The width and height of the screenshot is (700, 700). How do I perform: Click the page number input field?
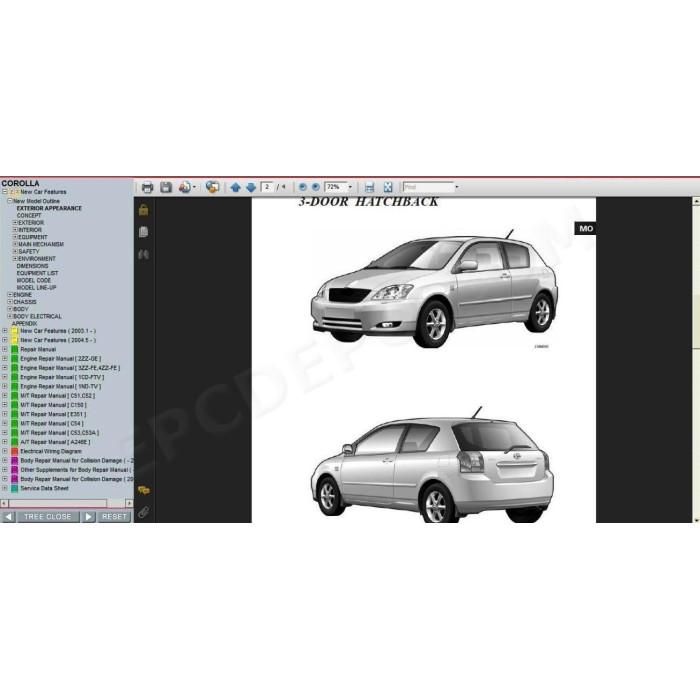267,187
